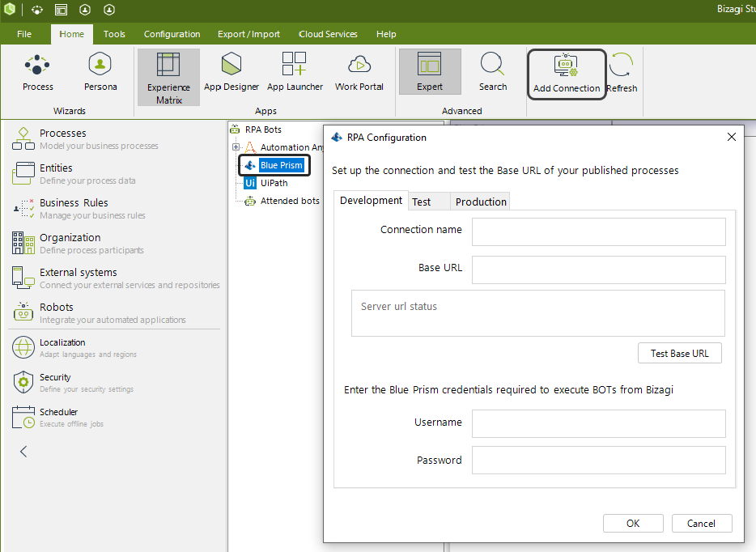The width and height of the screenshot is (756, 552).
Task: Focus the Connection name field
Action: coord(598,231)
